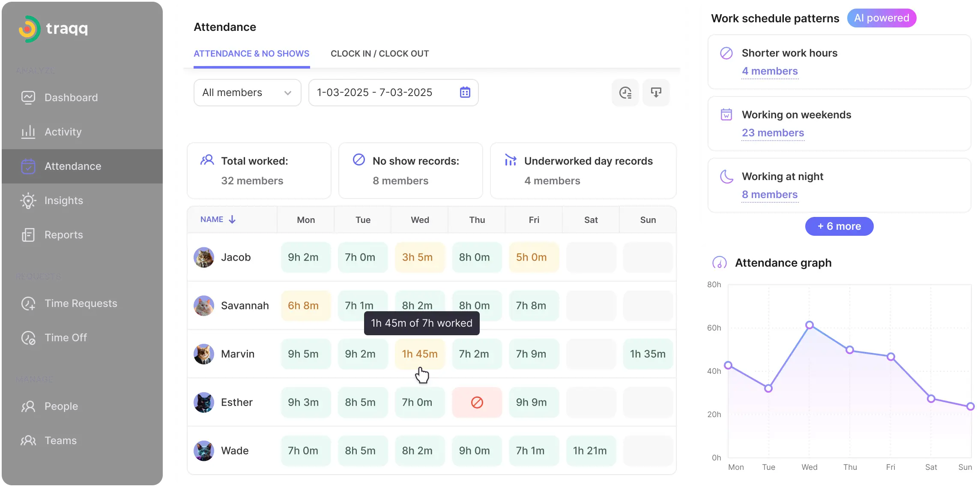Switch to the Clock In / Clock Out tab
Screen dimensions: 980x487
pos(379,54)
